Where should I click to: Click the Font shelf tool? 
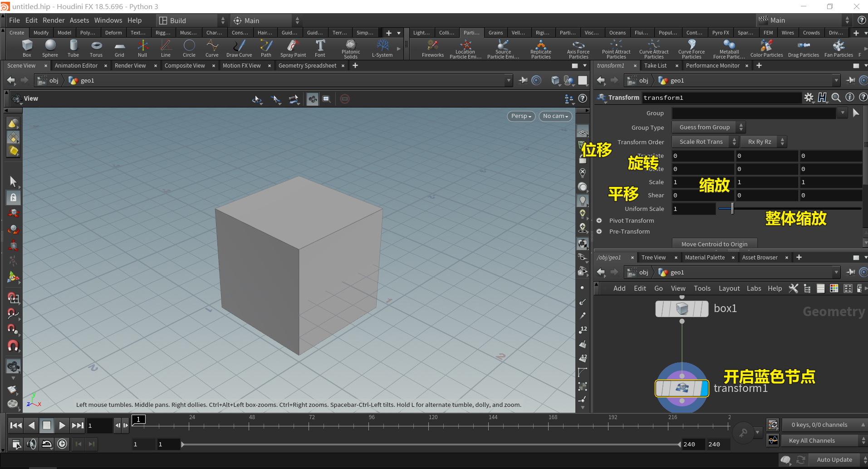(x=320, y=48)
